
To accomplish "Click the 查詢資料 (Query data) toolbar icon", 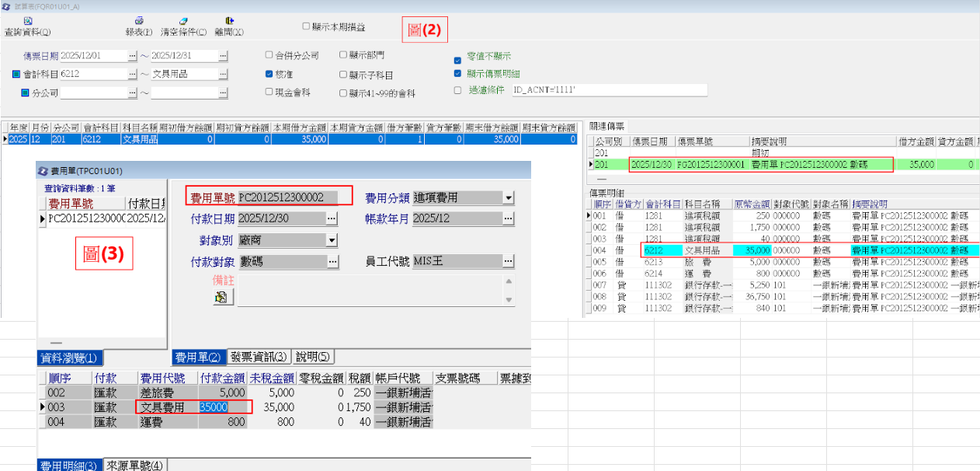I will click(x=28, y=21).
